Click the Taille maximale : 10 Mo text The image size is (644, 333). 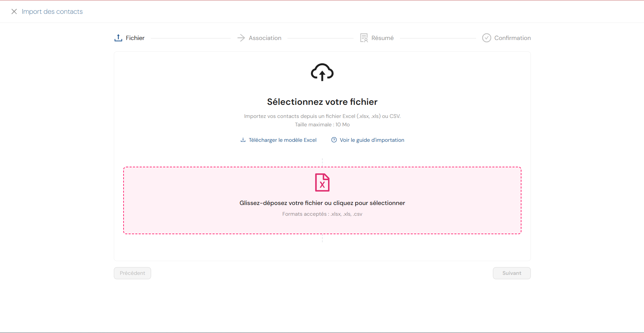pos(322,125)
